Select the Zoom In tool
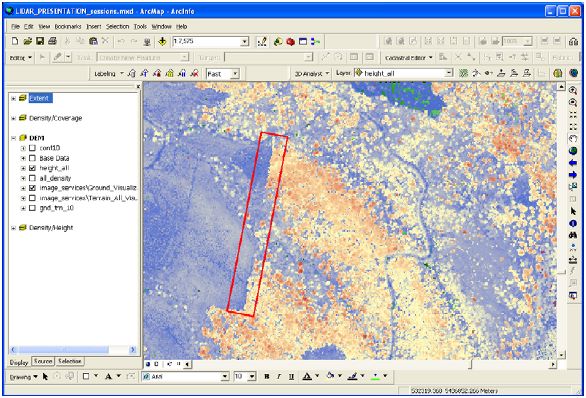Viewport: 586px width, 398px height. pyautogui.click(x=573, y=90)
